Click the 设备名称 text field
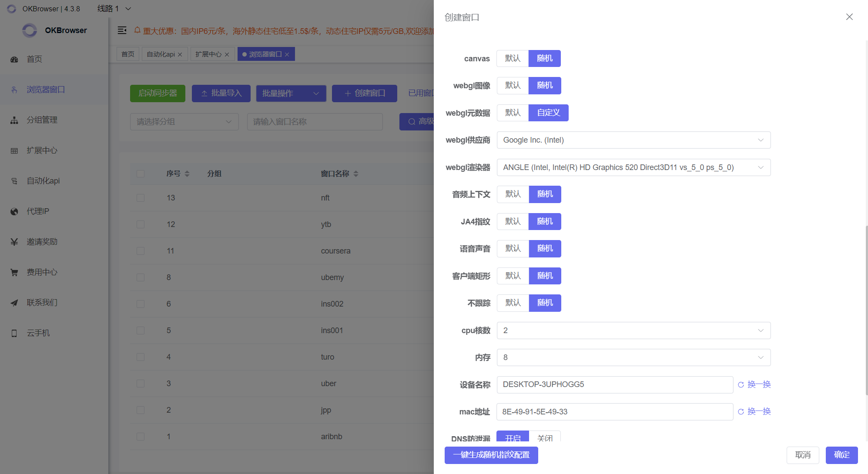Image resolution: width=868 pixels, height=474 pixels. (614, 384)
